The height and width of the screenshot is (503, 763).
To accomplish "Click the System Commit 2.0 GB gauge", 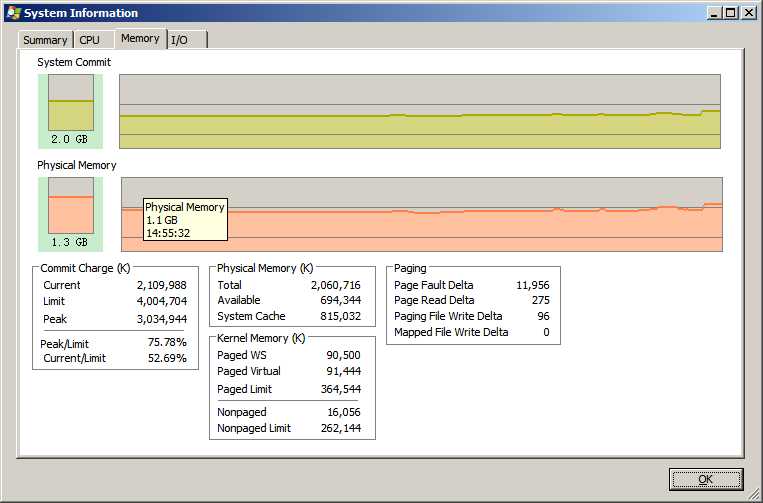I will click(71, 111).
